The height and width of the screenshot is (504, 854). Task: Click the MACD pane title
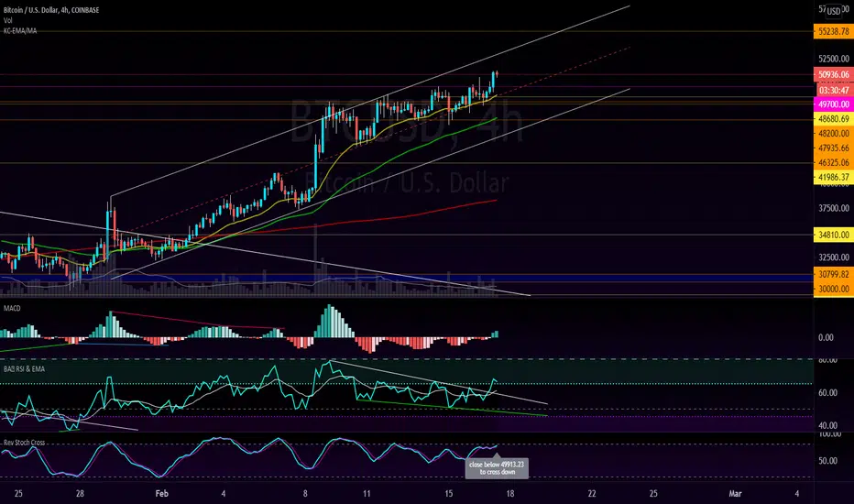12,309
